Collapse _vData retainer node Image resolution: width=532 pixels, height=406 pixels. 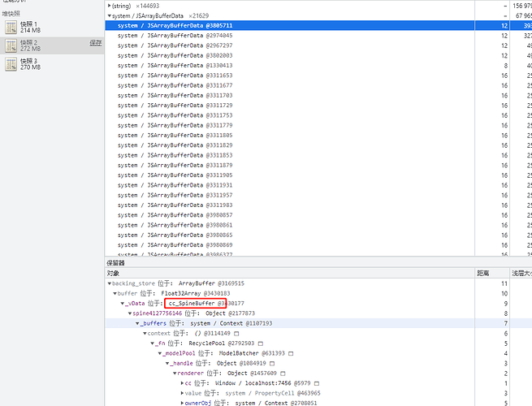pos(122,304)
